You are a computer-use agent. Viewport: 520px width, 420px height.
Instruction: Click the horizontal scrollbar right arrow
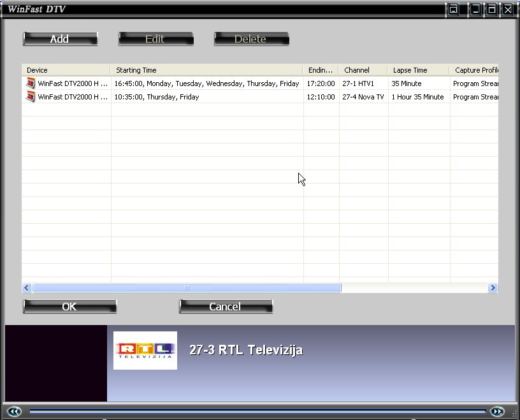pyautogui.click(x=493, y=287)
